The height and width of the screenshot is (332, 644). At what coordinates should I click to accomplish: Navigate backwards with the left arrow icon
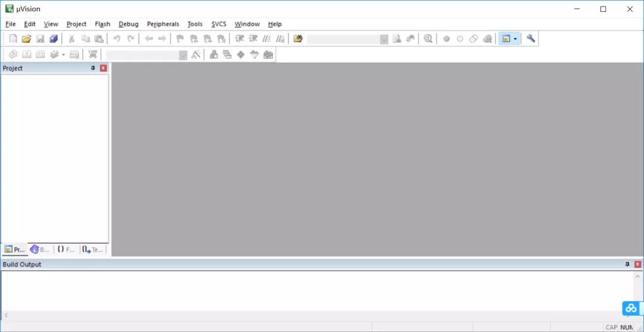point(148,39)
